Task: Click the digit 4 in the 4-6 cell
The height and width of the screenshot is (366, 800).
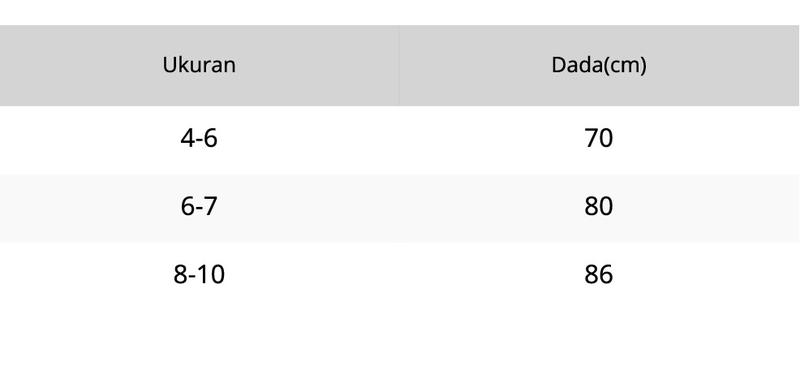Action: tap(187, 138)
